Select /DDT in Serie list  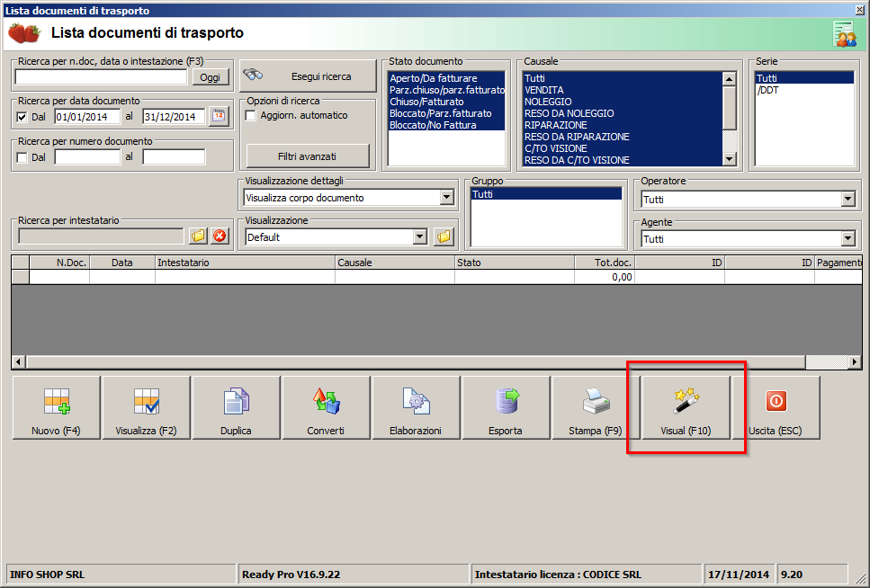click(x=804, y=90)
